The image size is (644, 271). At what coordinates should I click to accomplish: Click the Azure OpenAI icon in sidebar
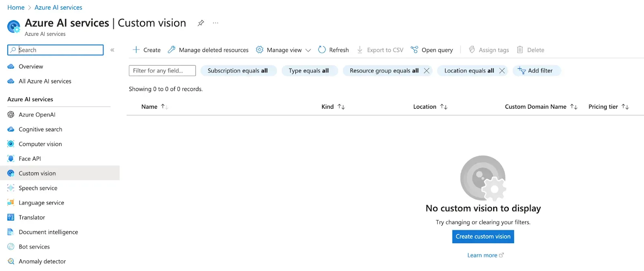click(x=11, y=115)
